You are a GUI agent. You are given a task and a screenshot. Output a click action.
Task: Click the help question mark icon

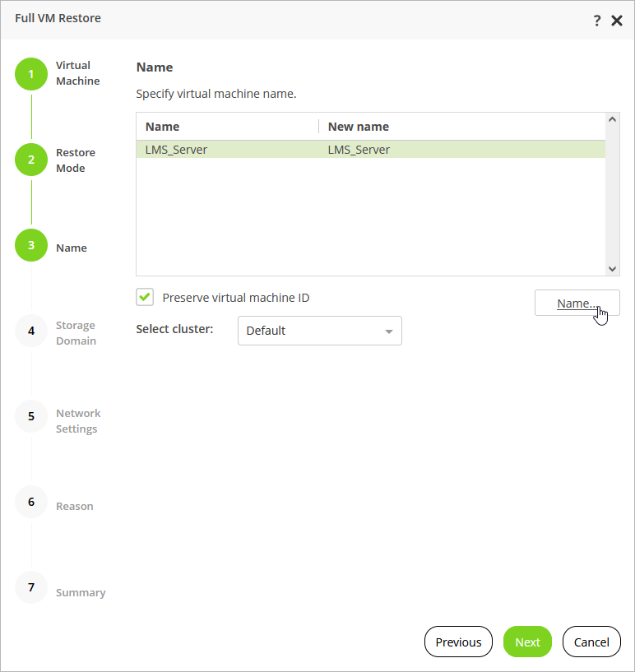coord(597,20)
